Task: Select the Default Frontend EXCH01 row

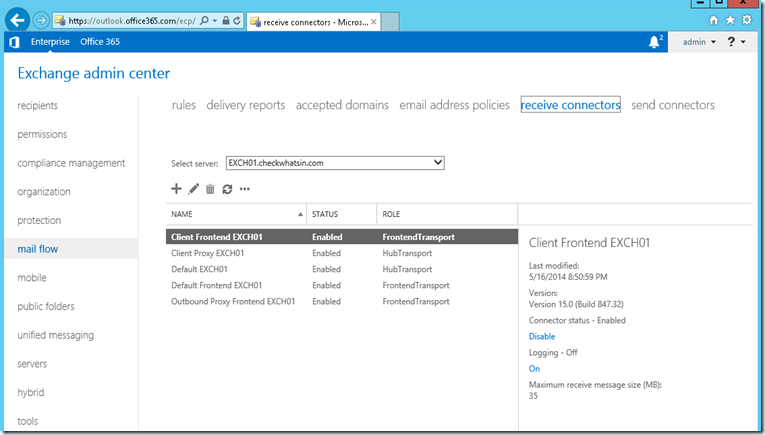Action: [342, 285]
